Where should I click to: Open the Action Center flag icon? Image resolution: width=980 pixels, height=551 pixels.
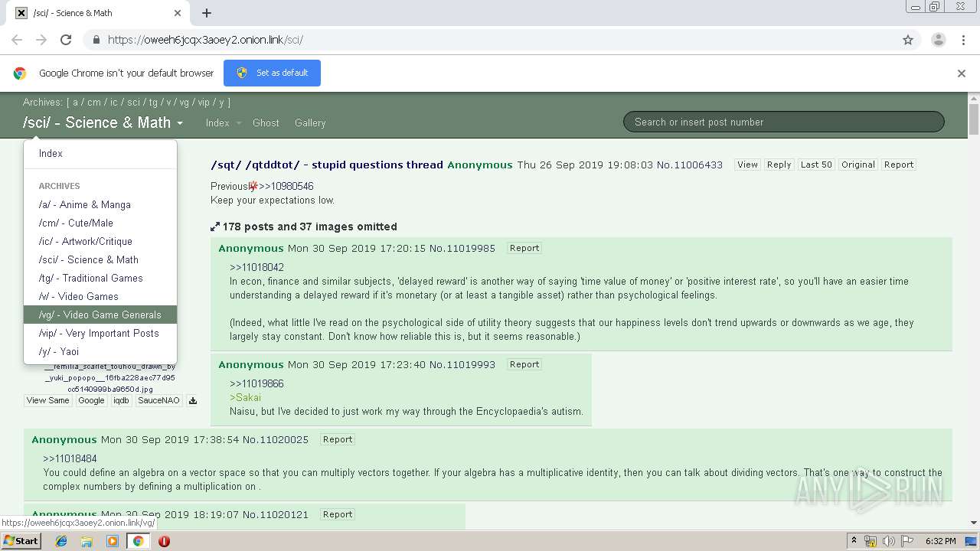tap(906, 541)
